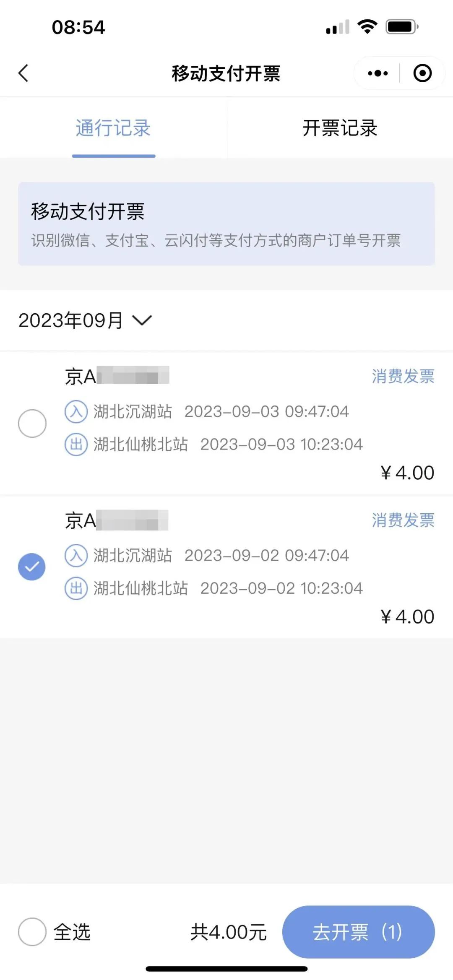Screen dimensions: 453x980
Task: Select the 2023-09-03 trip record radio
Action: 32,423
